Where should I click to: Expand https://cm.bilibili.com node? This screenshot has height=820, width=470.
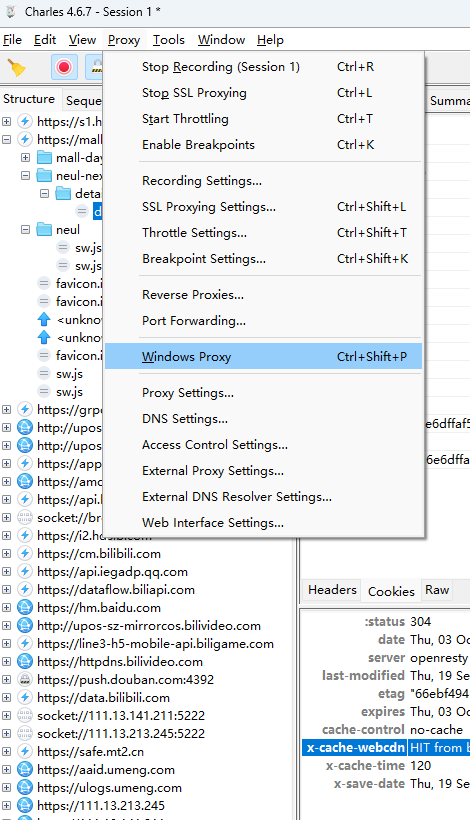tap(6, 553)
